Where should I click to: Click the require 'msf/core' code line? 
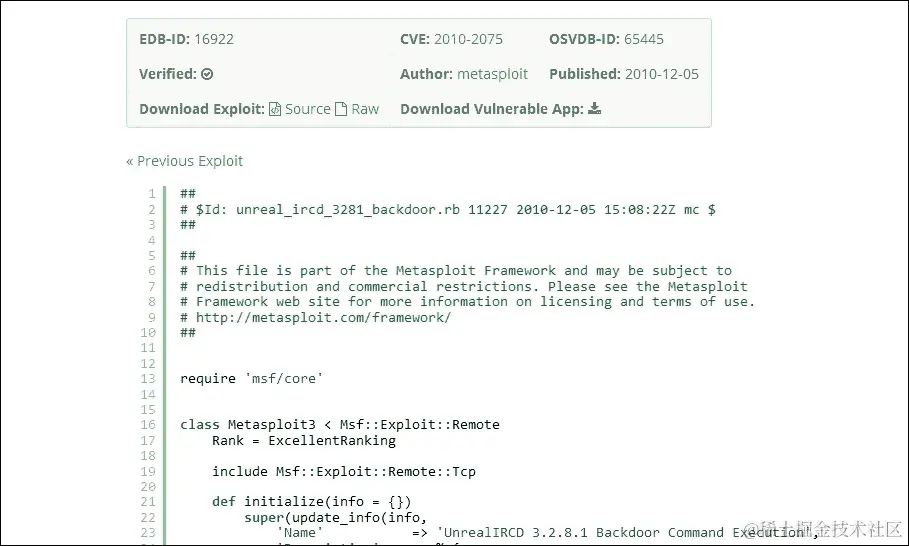[251, 378]
